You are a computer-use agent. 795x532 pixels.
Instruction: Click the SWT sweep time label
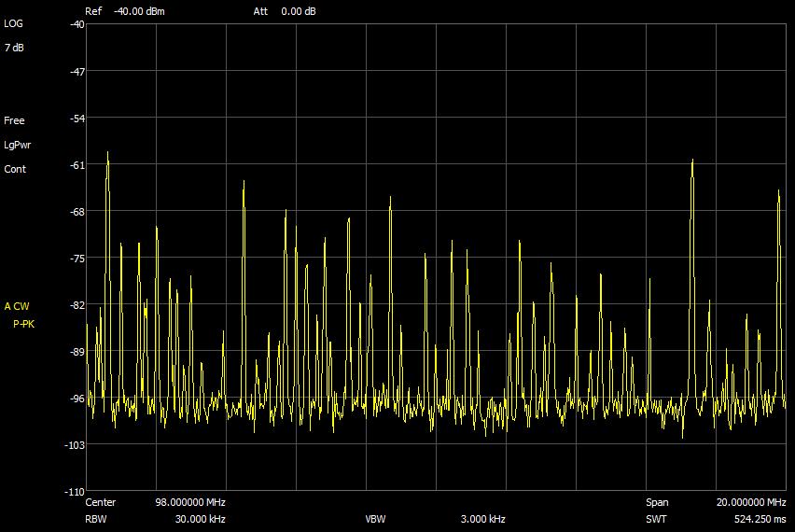click(x=656, y=519)
